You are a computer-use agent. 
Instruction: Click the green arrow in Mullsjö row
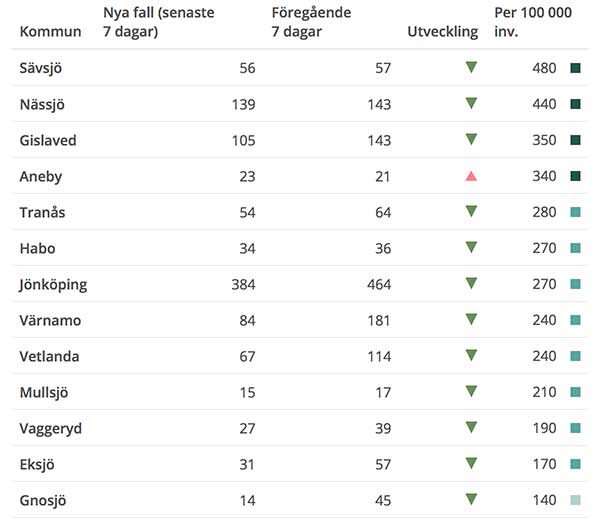click(471, 391)
